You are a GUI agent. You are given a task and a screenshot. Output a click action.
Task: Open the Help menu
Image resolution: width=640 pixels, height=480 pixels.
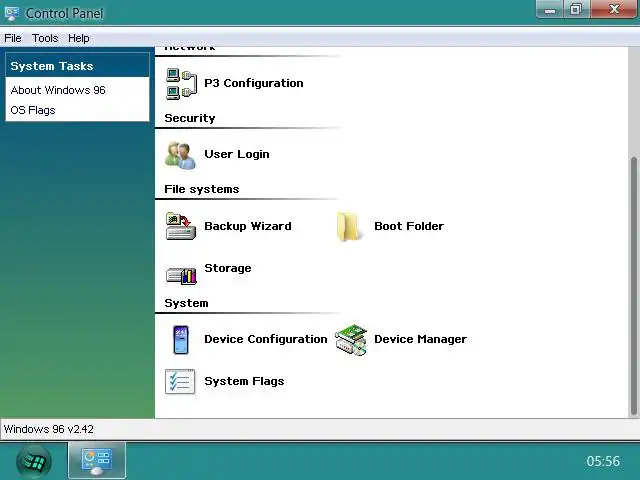coord(78,38)
